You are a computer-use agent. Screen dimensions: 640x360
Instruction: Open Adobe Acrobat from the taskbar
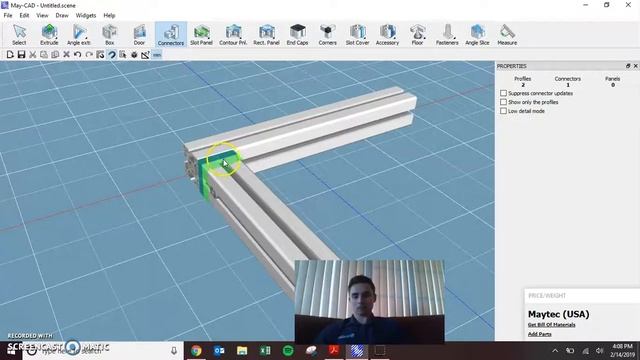[x=334, y=351]
